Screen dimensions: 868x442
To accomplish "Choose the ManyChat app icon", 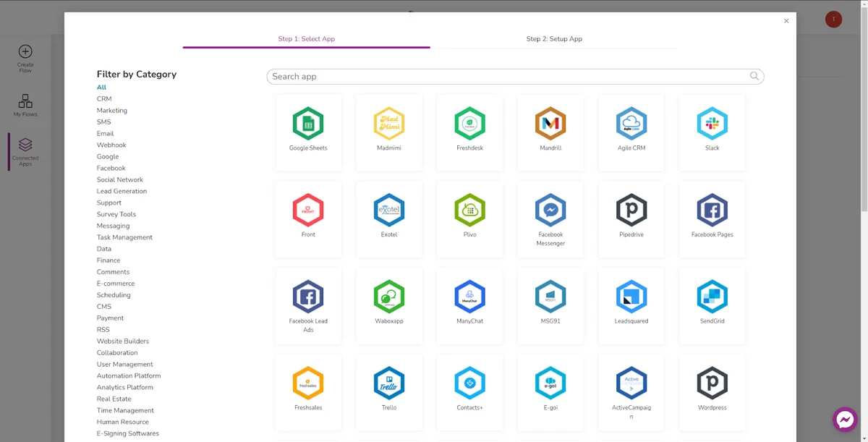I will click(469, 297).
